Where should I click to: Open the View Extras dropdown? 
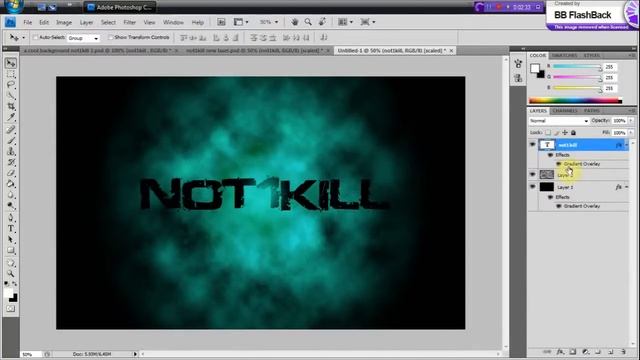pyautogui.click(x=241, y=22)
